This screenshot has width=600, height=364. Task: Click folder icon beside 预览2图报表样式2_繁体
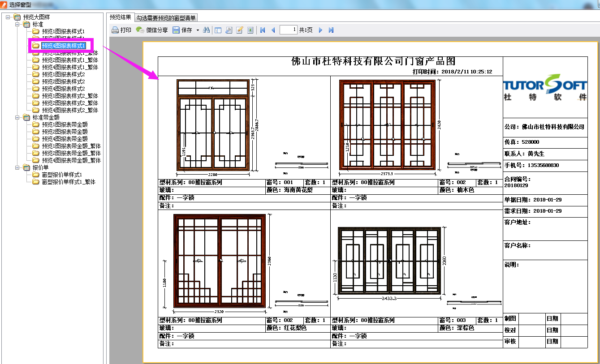click(x=35, y=103)
